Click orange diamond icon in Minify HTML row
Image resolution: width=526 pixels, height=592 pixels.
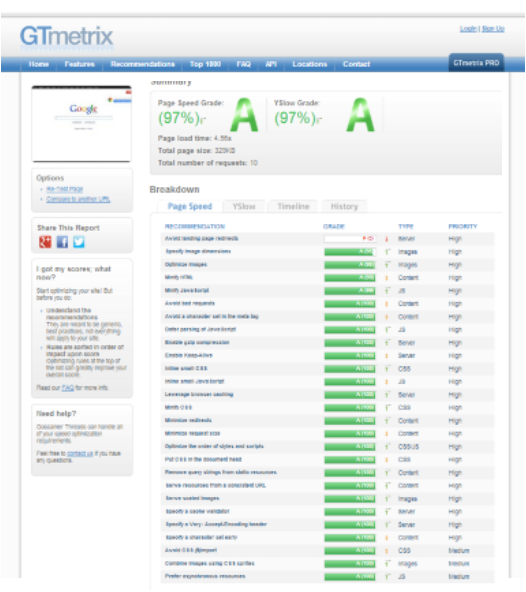pos(387,278)
